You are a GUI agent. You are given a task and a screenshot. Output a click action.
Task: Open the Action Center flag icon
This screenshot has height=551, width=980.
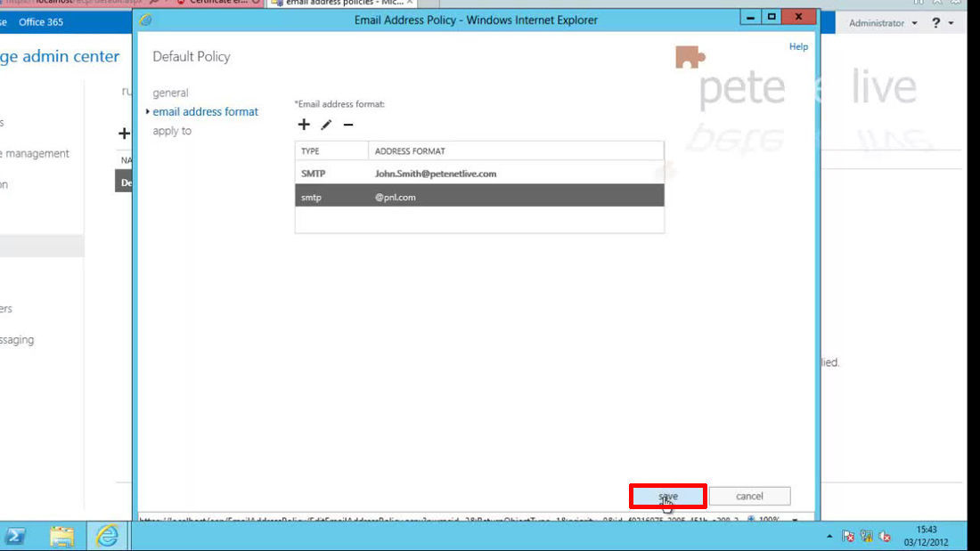848,536
